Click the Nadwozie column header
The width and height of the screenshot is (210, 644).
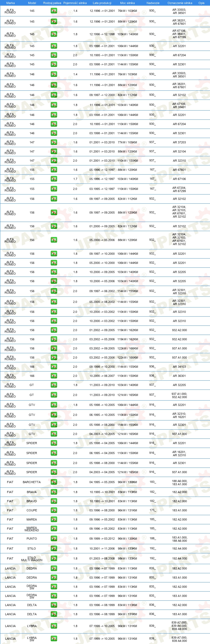pos(153,3)
